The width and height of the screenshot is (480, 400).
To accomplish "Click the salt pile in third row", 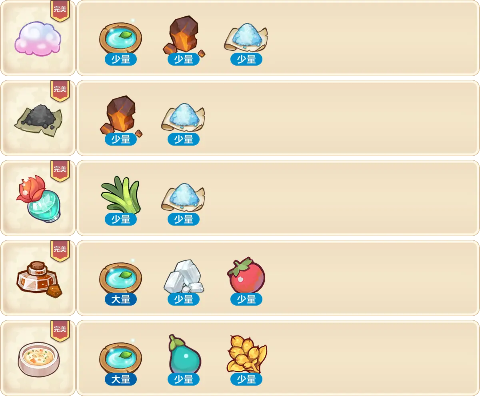I will coord(183,197).
